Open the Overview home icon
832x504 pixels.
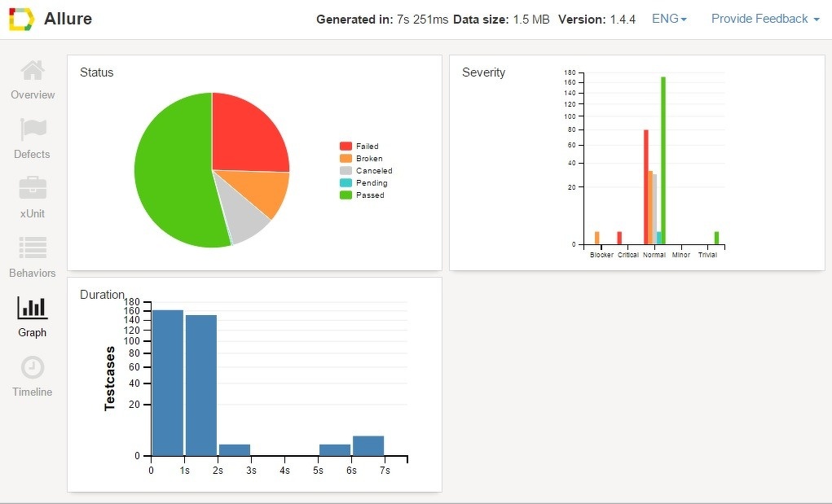click(33, 72)
